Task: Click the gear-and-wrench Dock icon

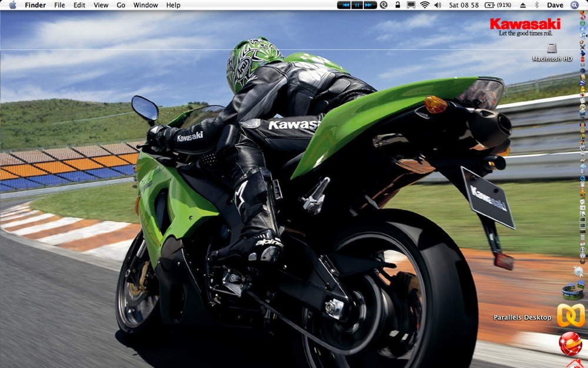Action: 579,271
